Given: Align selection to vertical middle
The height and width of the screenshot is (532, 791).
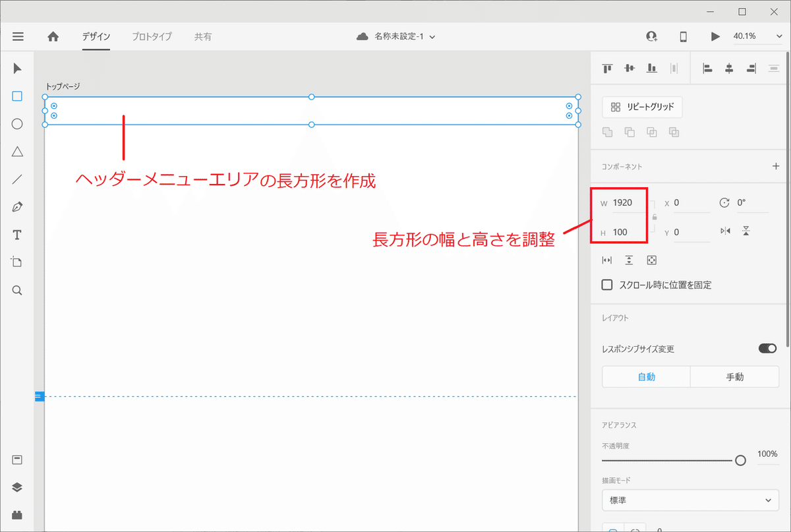Looking at the screenshot, I should [x=630, y=68].
